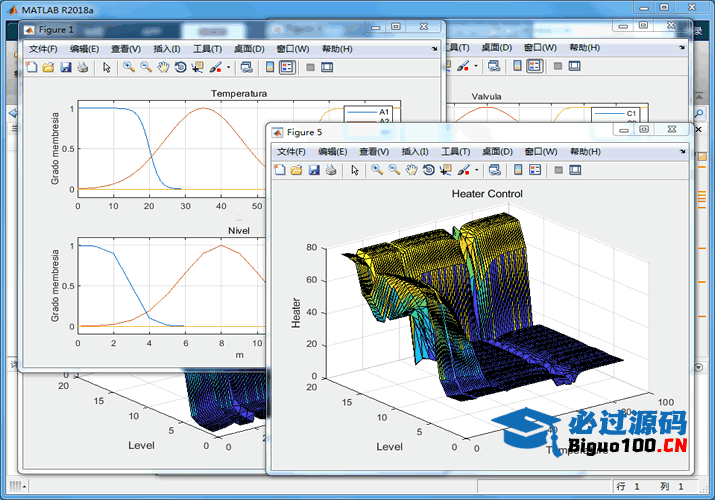Open 工具(T) menu in Figure 5
This screenshot has width=715, height=500.
click(x=456, y=151)
